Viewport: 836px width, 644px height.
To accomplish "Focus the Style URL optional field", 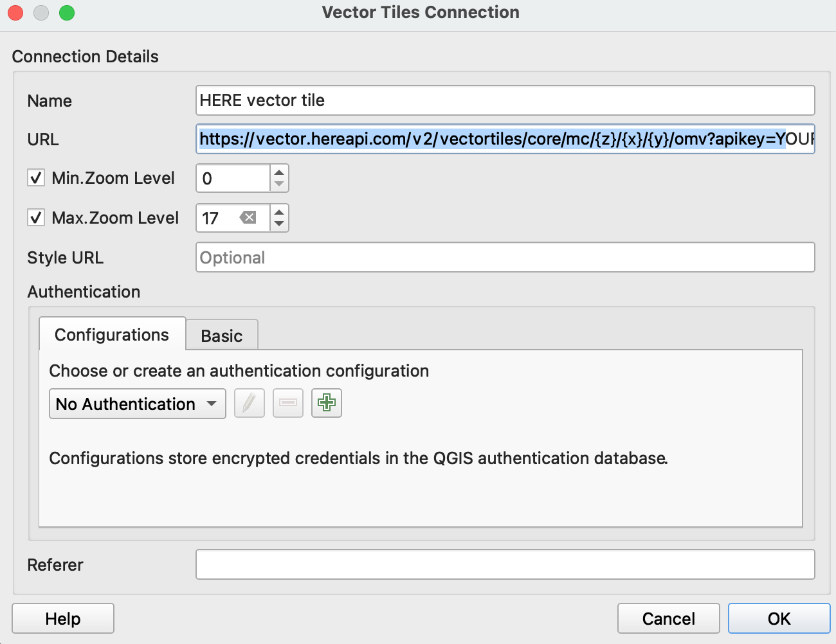I will click(505, 257).
